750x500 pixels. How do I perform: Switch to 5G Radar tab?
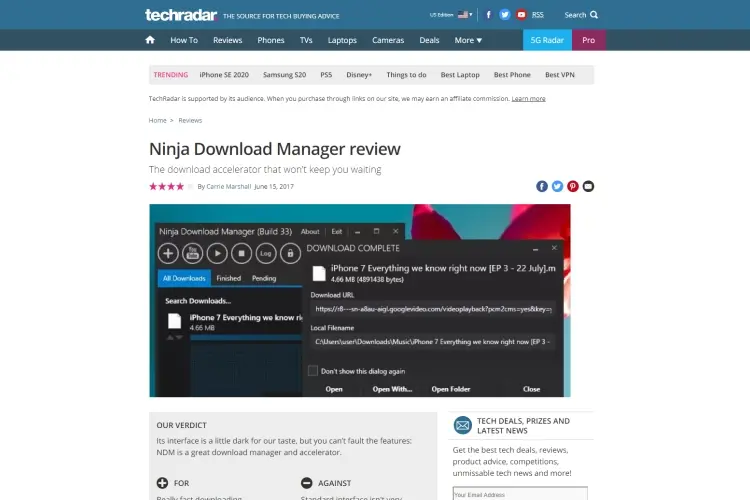pos(547,40)
